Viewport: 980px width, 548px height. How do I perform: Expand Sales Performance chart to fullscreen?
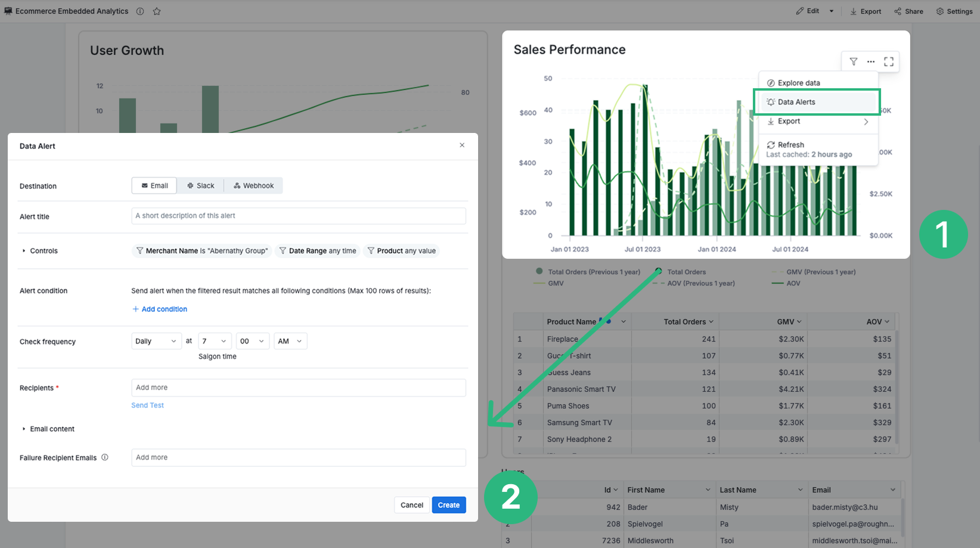[x=889, y=61]
